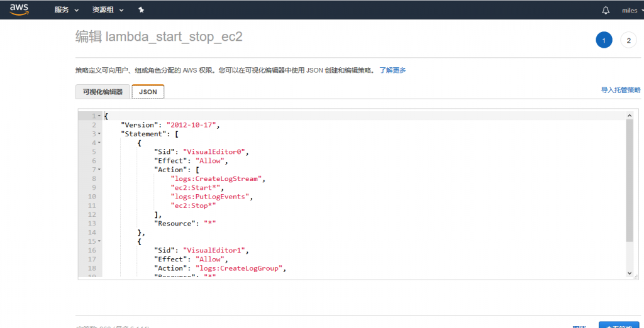Open the 资源组 resource groups dropdown
Image resolution: width=644 pixels, height=328 pixels.
click(x=108, y=11)
